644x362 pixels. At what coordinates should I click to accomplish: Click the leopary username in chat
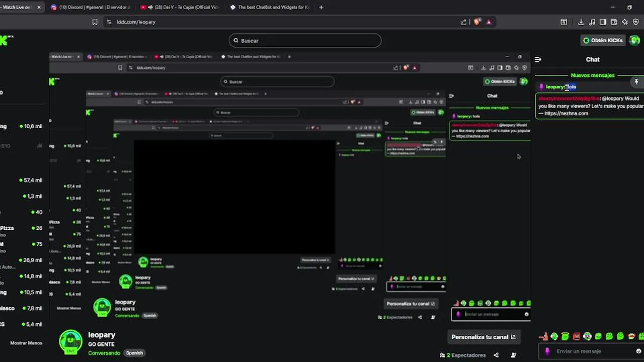(555, 87)
